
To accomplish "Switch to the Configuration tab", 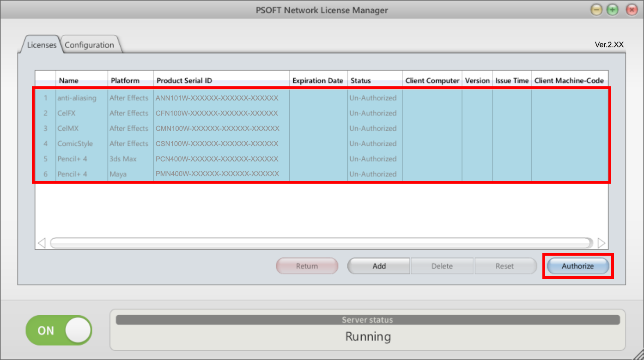I will point(90,45).
